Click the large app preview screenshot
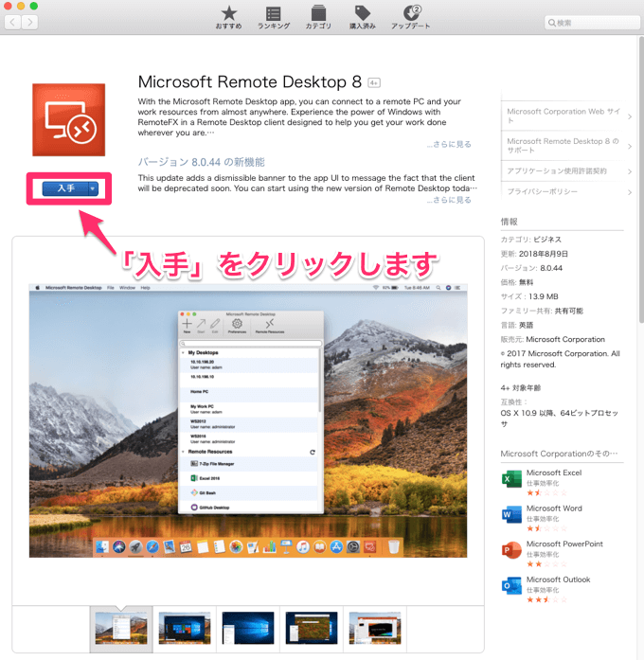644x660 pixels. 248,421
